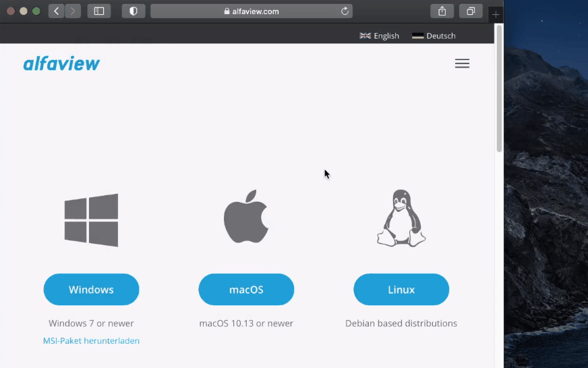The height and width of the screenshot is (368, 588).
Task: Go forward with Safari forward arrow
Action: [x=73, y=11]
